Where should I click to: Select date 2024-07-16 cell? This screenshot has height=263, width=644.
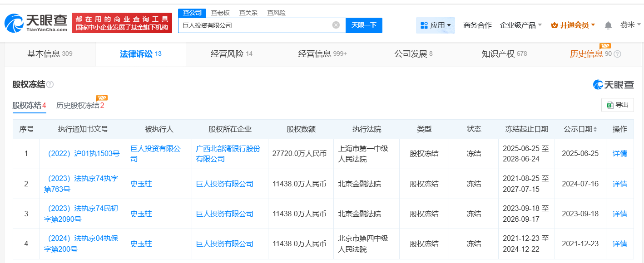[x=580, y=184]
